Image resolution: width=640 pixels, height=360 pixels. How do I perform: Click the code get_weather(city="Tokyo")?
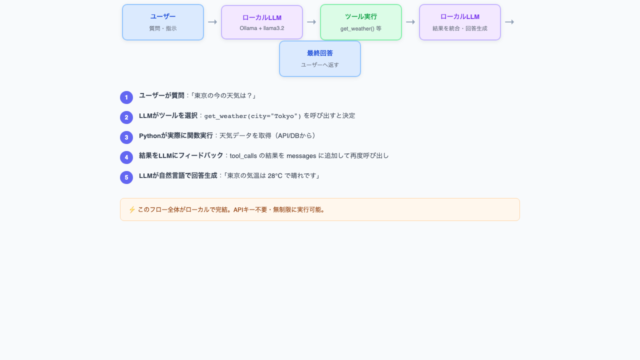click(253, 116)
